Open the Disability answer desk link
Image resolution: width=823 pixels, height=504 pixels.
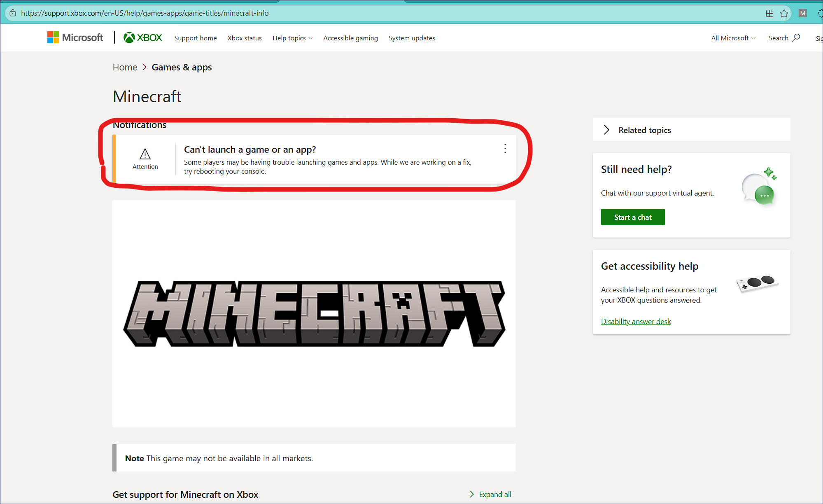coord(636,321)
